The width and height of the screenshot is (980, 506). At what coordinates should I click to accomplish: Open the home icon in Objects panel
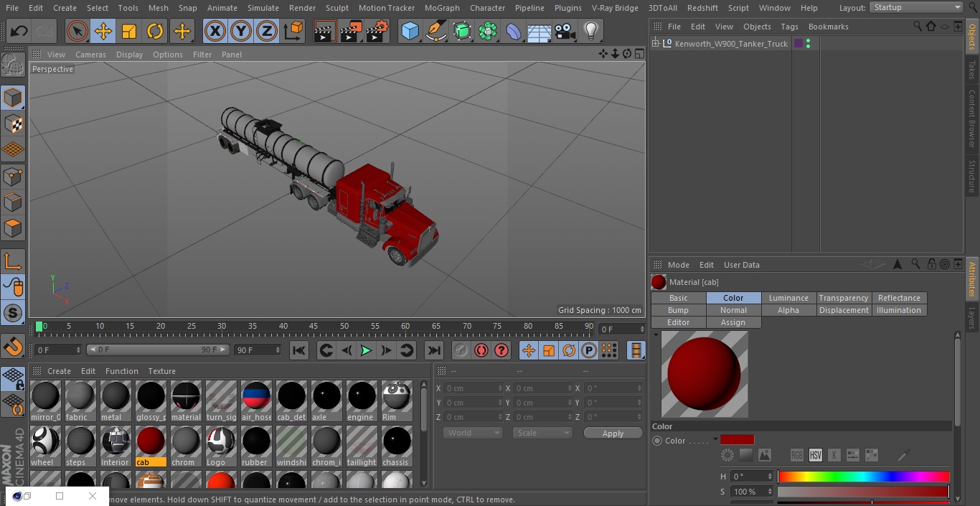point(931,26)
